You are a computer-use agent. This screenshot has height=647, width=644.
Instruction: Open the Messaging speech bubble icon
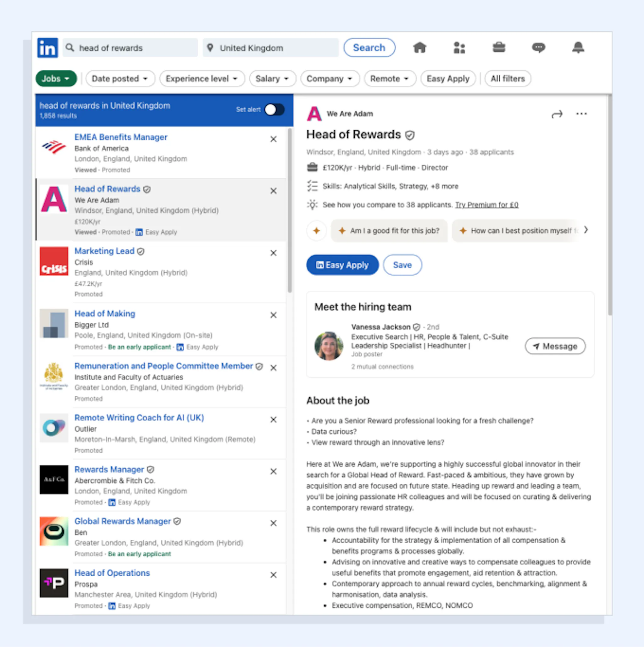(538, 48)
